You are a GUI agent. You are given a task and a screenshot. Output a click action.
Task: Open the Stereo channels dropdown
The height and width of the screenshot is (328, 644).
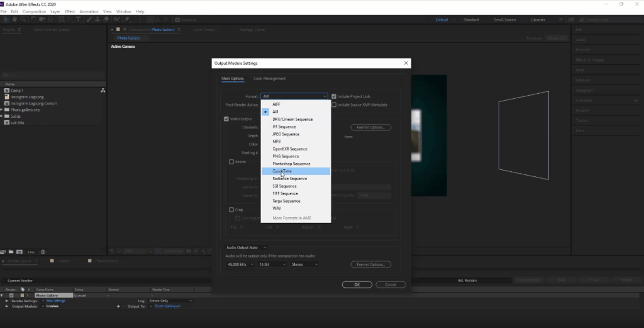304,264
